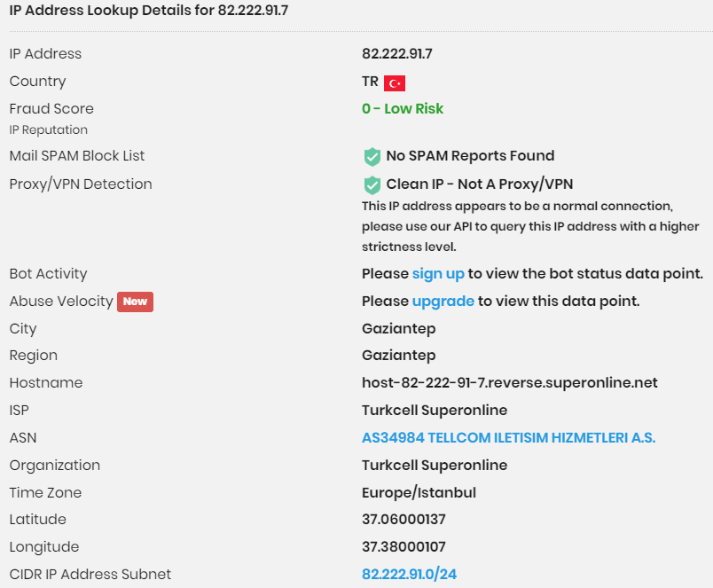This screenshot has height=588, width=713.
Task: Select the hostname host-82-222-91-7.reverse.superonline.net
Action: point(509,383)
